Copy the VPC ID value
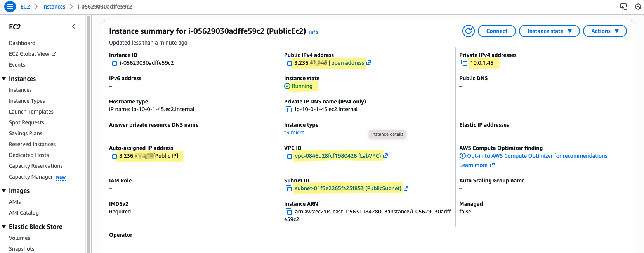 click(289, 156)
